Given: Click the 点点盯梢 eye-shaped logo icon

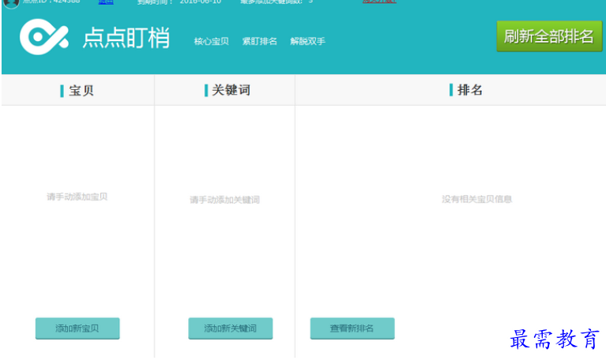Looking at the screenshot, I should 44,36.
